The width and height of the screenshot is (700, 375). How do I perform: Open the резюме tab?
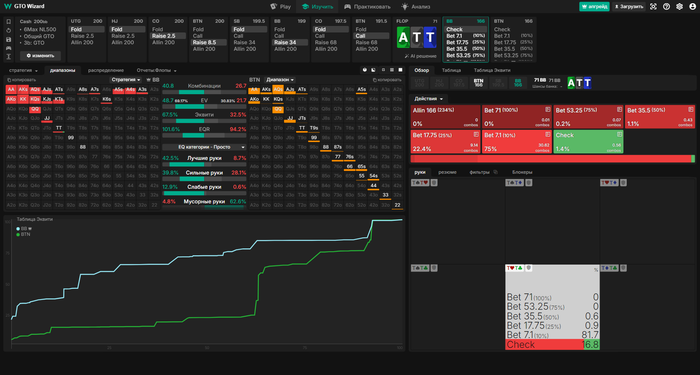click(447, 172)
